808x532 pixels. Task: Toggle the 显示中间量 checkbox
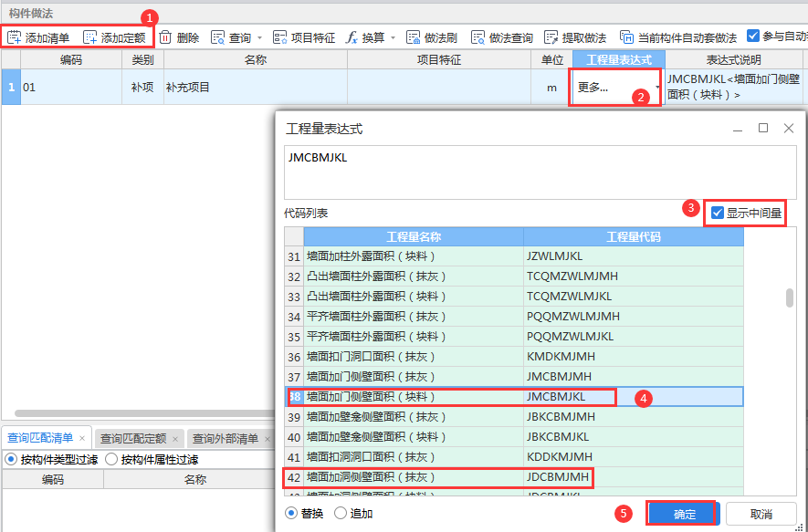718,213
